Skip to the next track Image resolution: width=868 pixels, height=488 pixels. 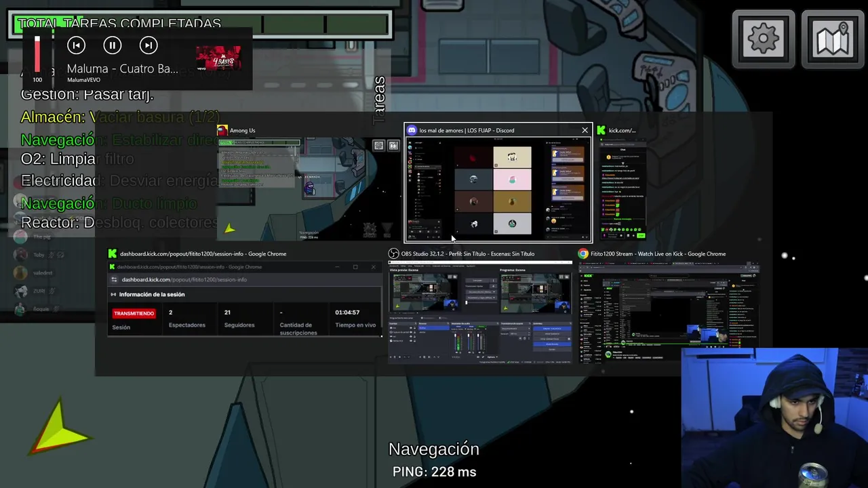coord(149,45)
